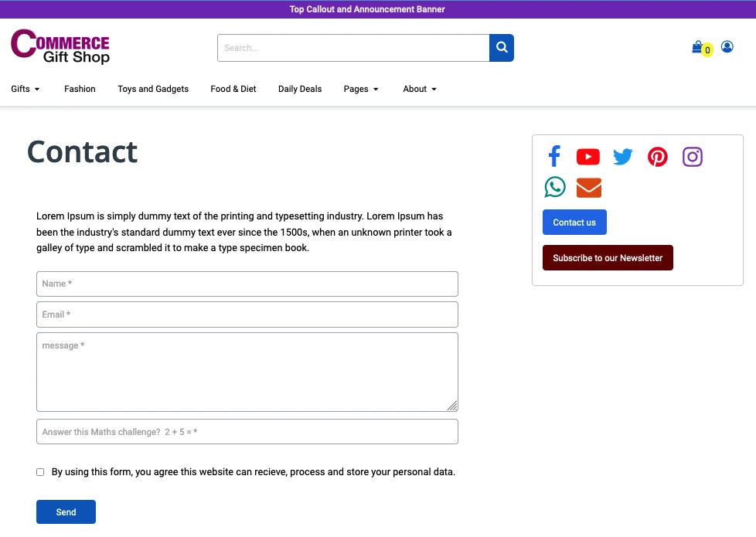Open Toys and Gadgets category
Viewport: 756px width, 537px height.
coord(153,89)
